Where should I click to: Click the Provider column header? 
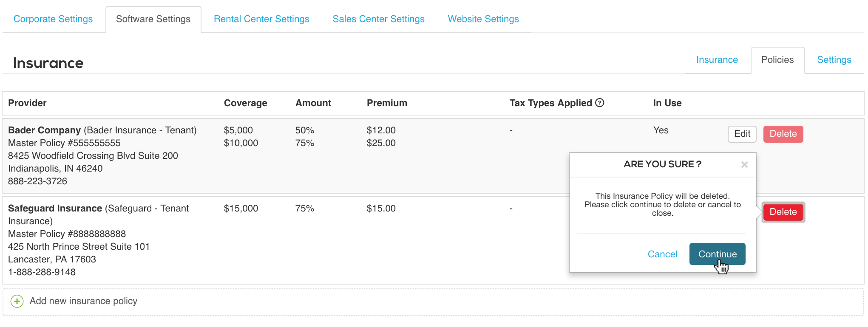pos(27,103)
